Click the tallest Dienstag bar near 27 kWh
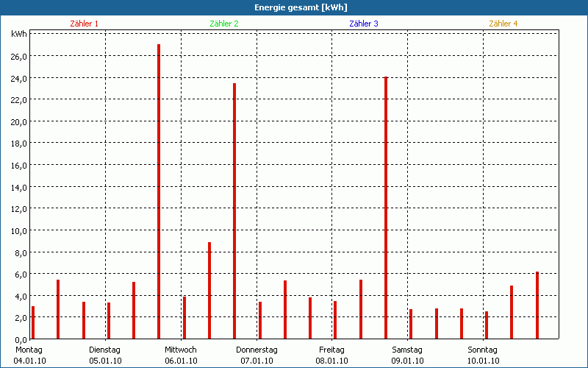The width and height of the screenshot is (588, 368). click(x=159, y=191)
